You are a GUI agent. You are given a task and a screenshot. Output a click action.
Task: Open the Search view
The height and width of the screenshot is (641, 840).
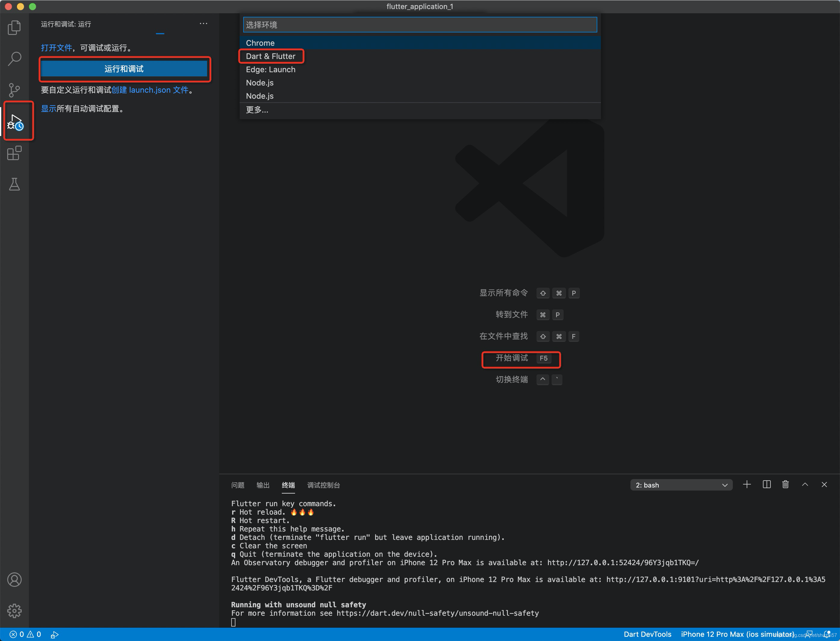[x=14, y=59]
